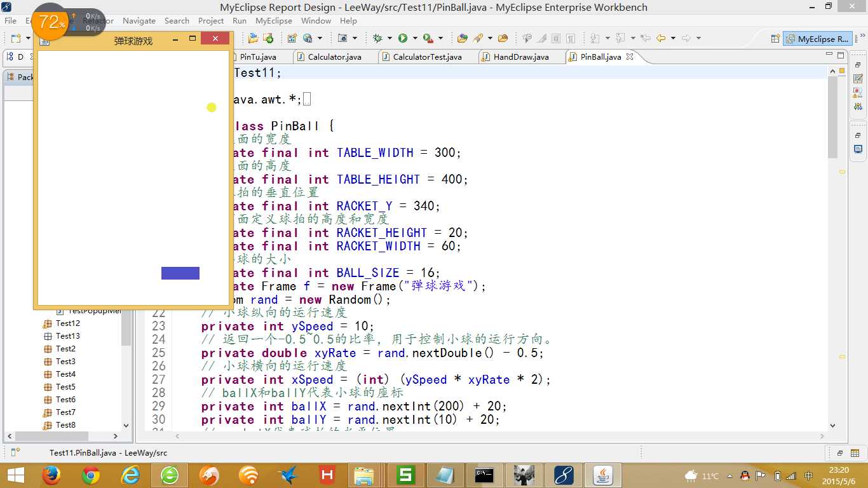Open the Project menu
Image resolution: width=868 pixels, height=488 pixels.
211,20
